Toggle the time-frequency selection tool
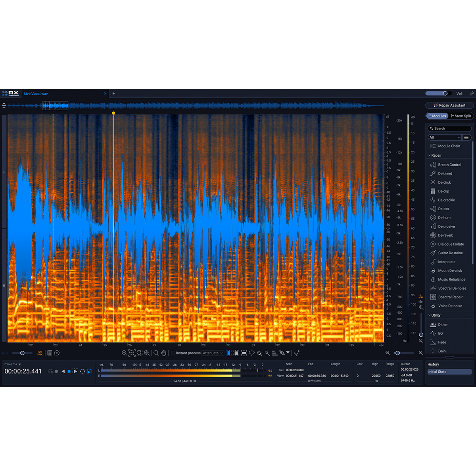Screen dimensions: 476x476 [236, 353]
